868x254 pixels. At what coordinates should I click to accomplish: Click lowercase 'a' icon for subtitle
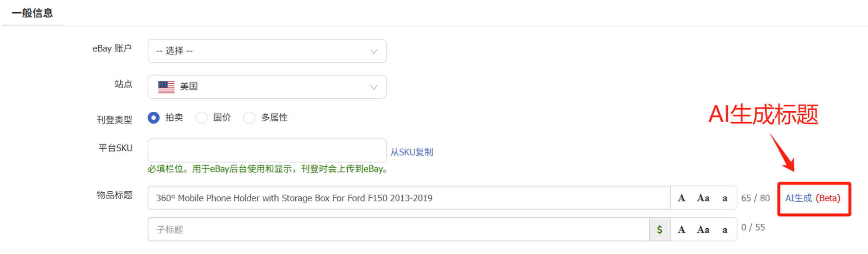coord(725,230)
